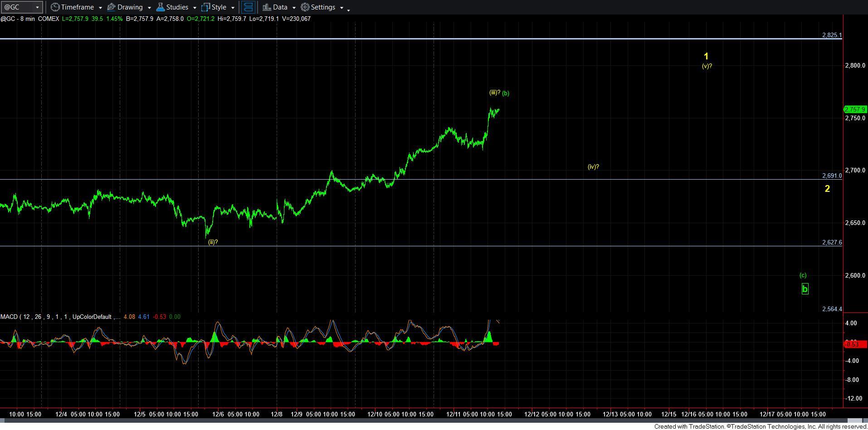868x430 pixels.
Task: Select the MACD study label
Action: pyautogui.click(x=60, y=317)
